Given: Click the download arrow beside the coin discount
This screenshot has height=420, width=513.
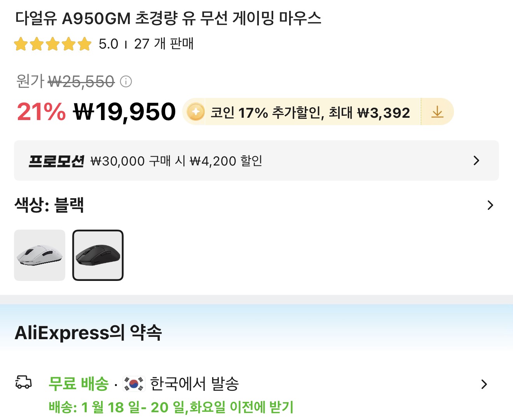Looking at the screenshot, I should [438, 112].
